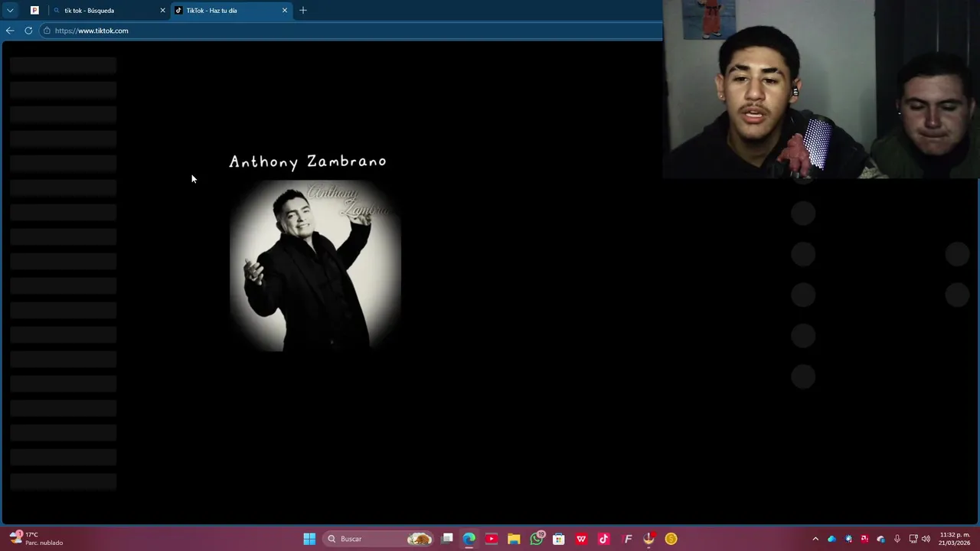
Task: Open Microsoft Store from the taskbar
Action: [x=559, y=539]
